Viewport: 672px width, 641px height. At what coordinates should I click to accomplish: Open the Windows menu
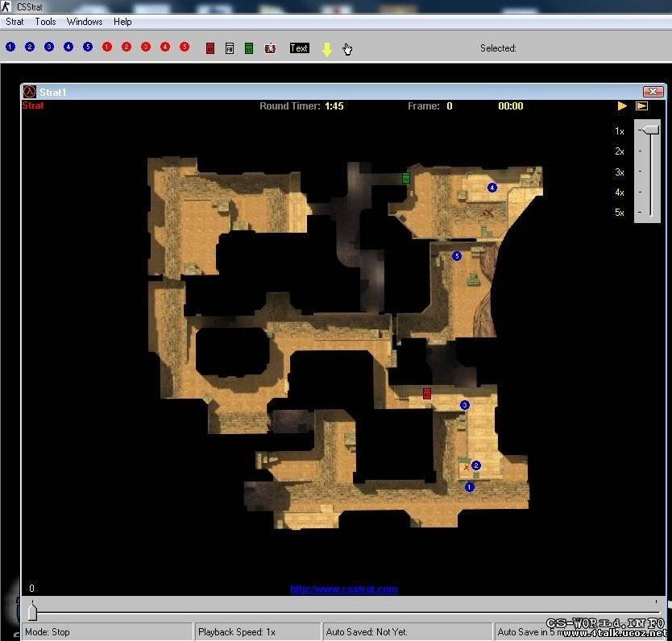(x=85, y=22)
